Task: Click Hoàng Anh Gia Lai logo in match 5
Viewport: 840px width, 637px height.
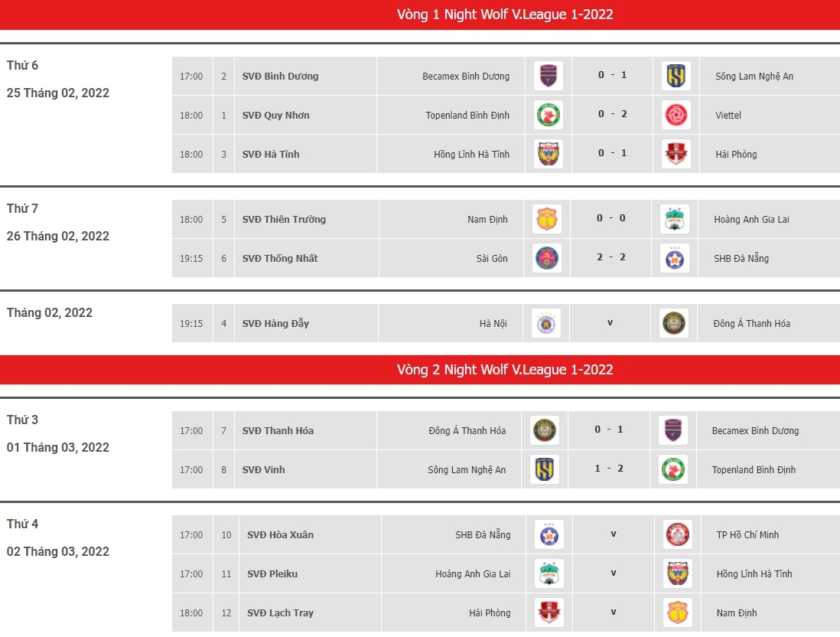Action: point(675,219)
